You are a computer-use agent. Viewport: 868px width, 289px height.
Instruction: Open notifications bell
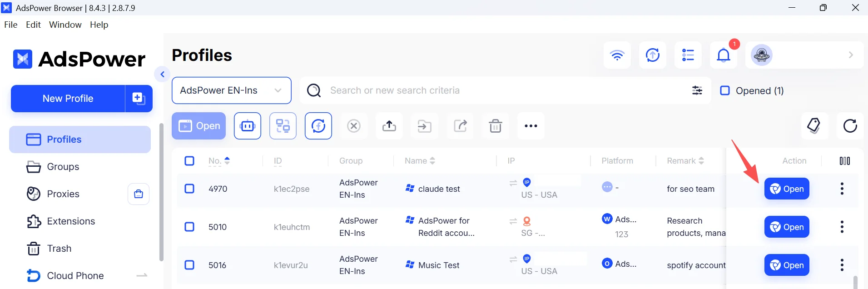(724, 55)
